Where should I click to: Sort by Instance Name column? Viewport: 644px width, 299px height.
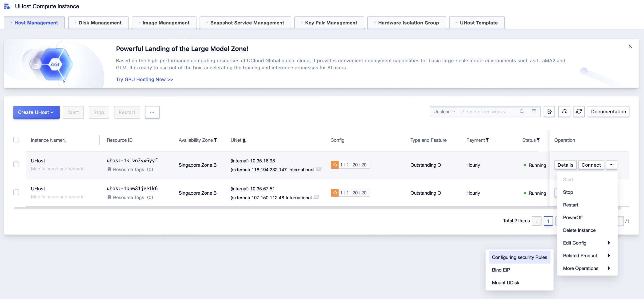[65, 141]
